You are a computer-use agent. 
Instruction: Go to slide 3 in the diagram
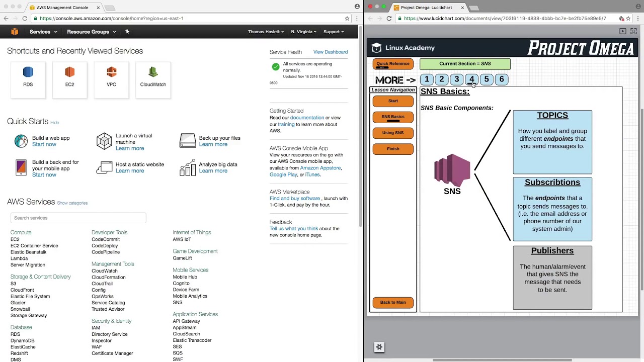[x=457, y=79]
